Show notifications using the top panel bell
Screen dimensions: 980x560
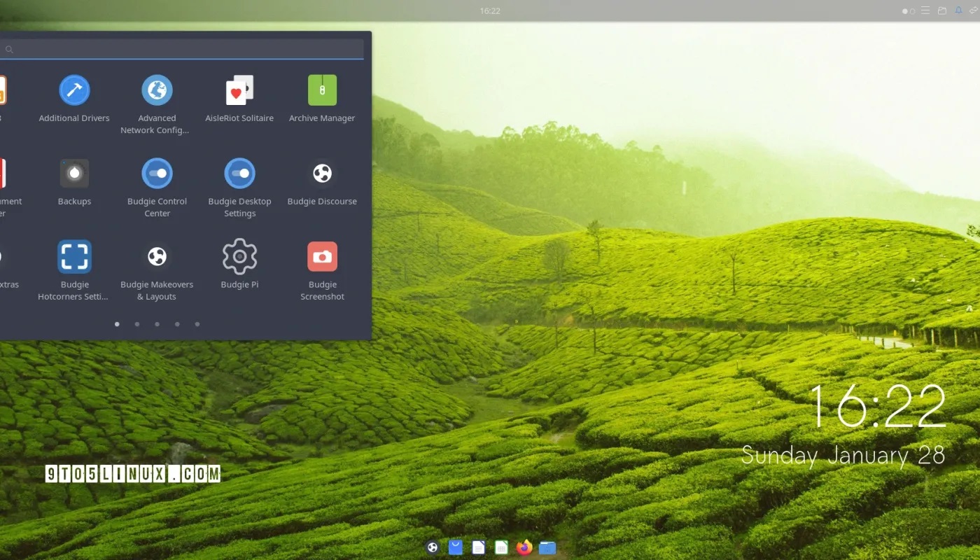point(958,10)
